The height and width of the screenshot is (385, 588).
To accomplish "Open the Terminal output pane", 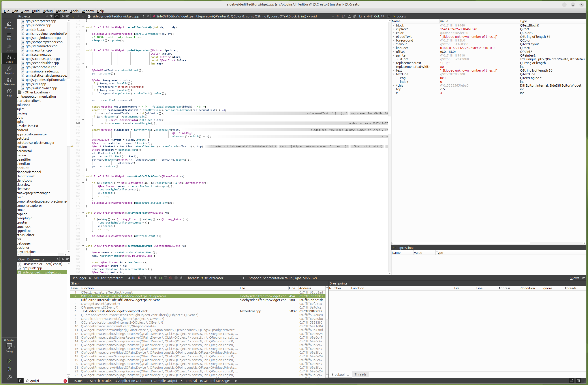I will point(189,381).
